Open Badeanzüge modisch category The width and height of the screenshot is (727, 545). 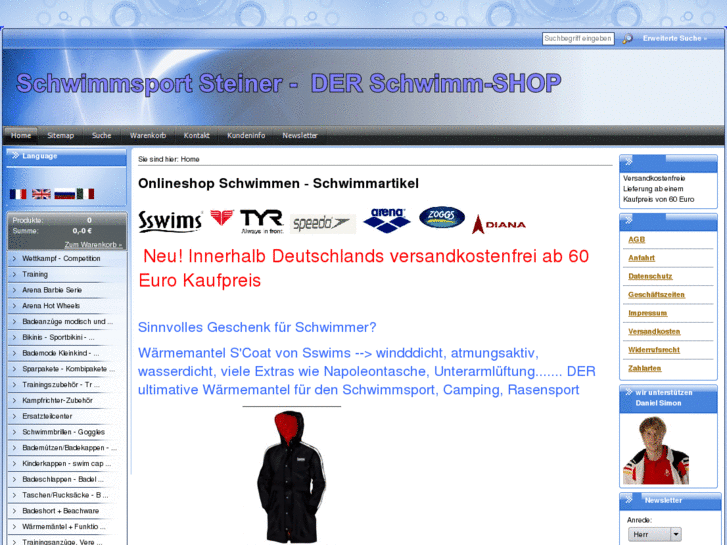point(67,321)
